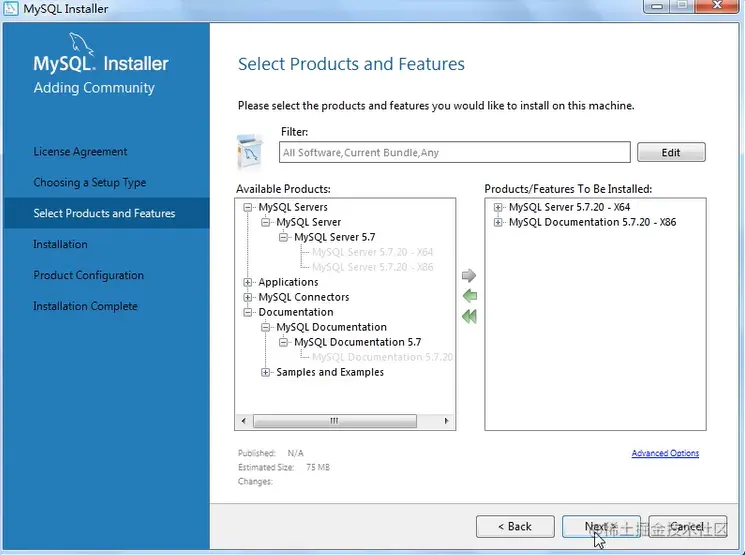Click the Back button

[515, 526]
